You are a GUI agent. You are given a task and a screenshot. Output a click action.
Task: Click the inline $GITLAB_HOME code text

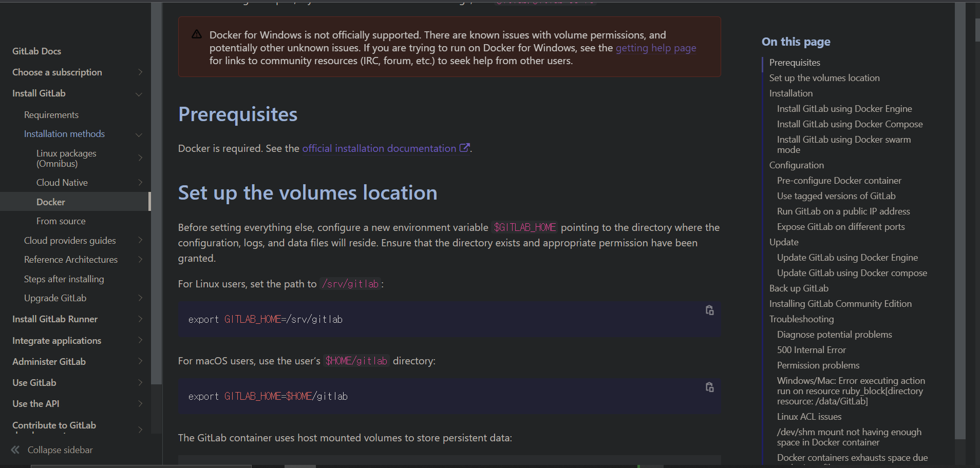point(524,227)
